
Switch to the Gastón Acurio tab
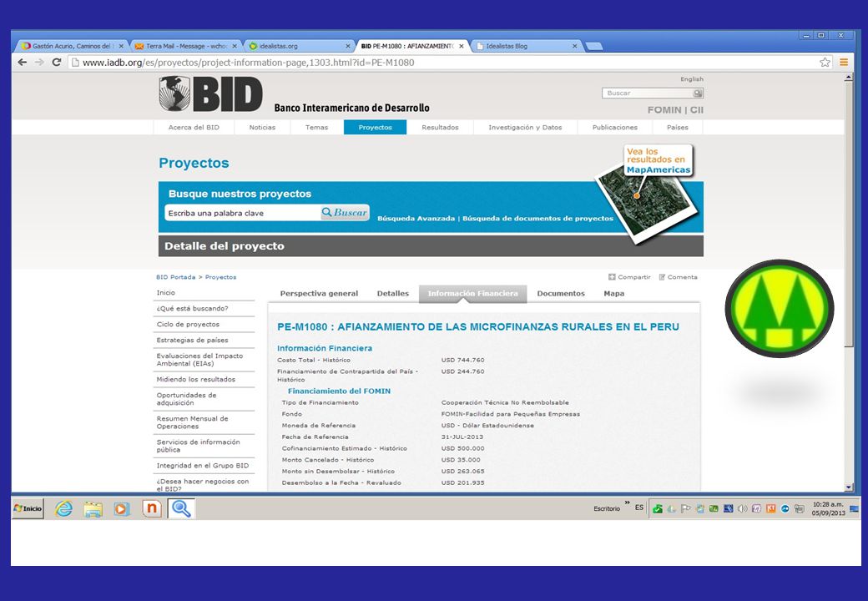click(x=72, y=47)
